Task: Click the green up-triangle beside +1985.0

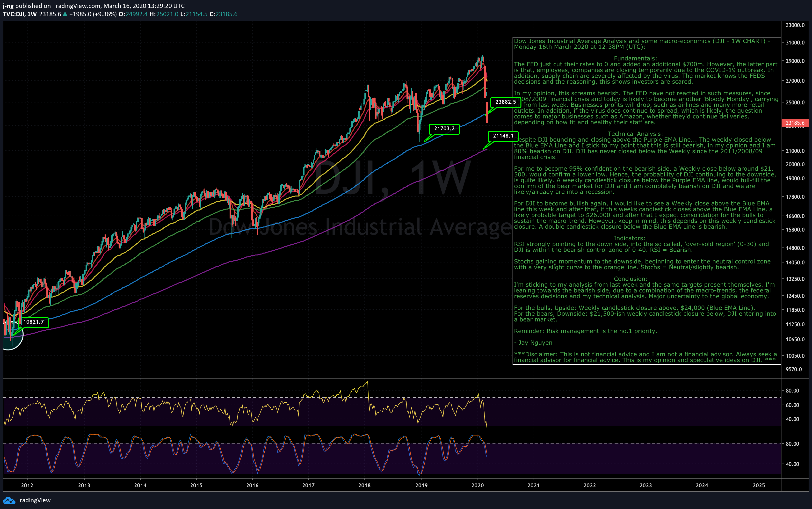Action: pos(65,14)
